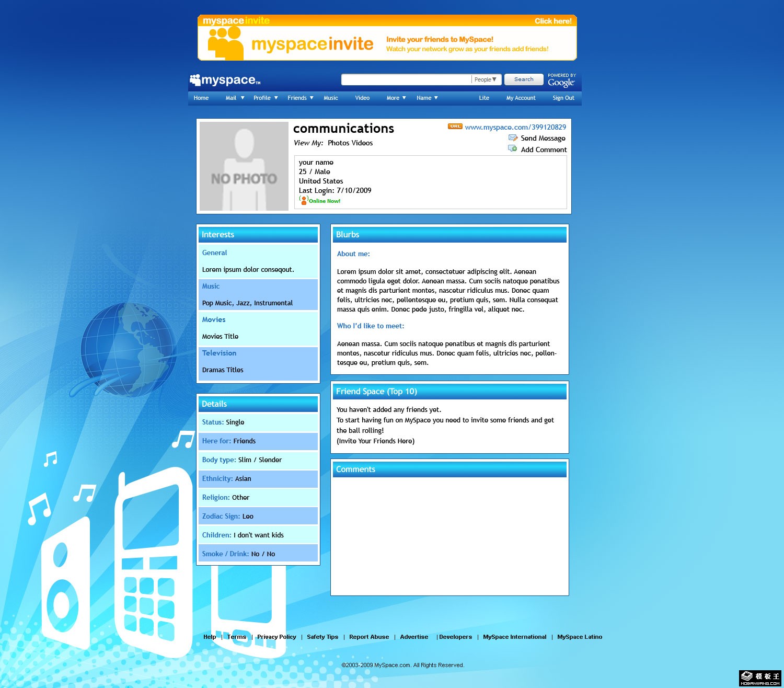Click the orange URL badge icon
This screenshot has height=688, width=784.
[455, 127]
